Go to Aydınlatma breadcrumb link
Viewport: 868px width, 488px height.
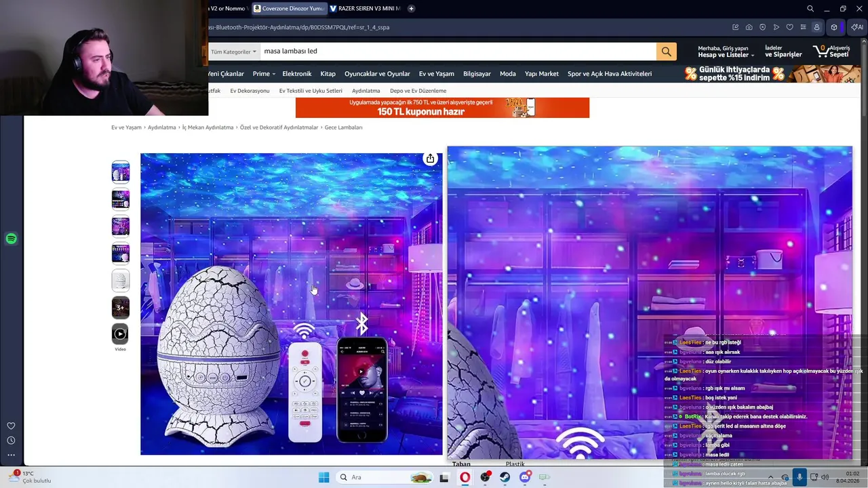162,127
